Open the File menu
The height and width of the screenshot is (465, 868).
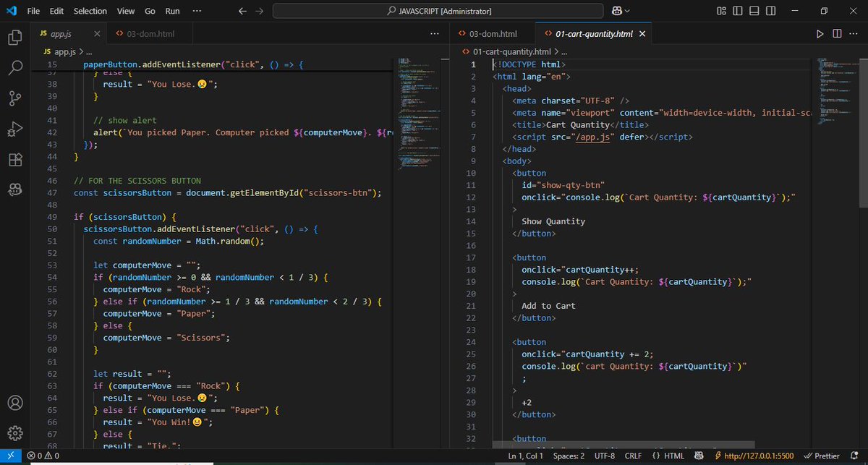pos(33,11)
